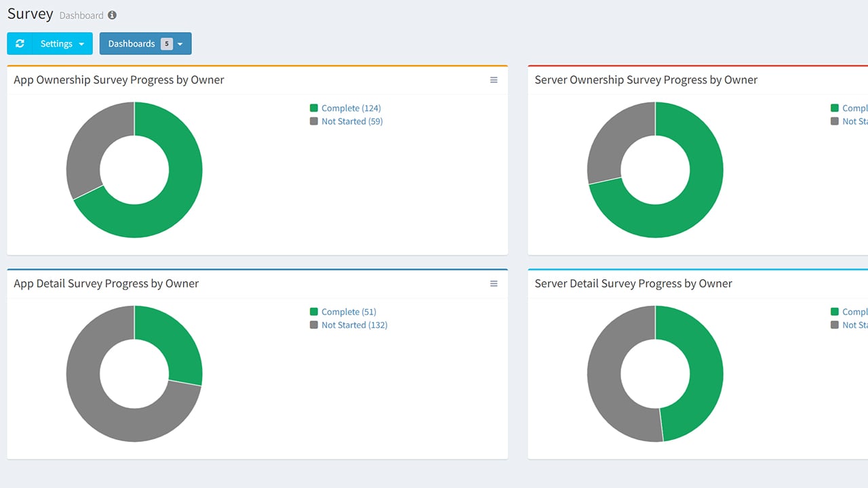Viewport: 868px width, 488px height.
Task: Open the App Detail chart options menu
Action: pos(494,283)
